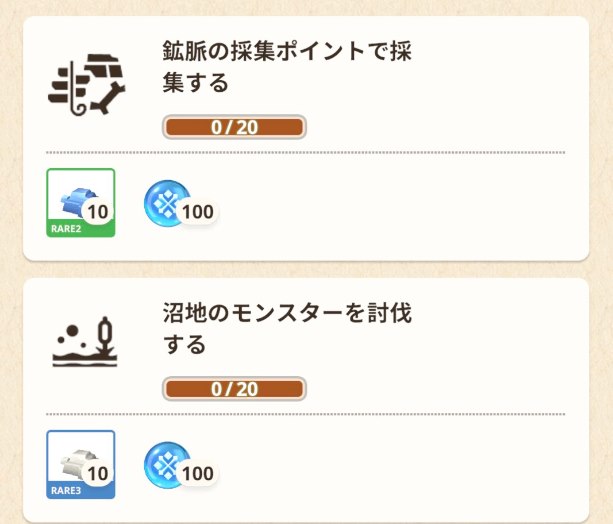Screen dimensions: 613x524
Task: Click the 100 amount beside the swamp quest crystal
Action: click(x=198, y=474)
